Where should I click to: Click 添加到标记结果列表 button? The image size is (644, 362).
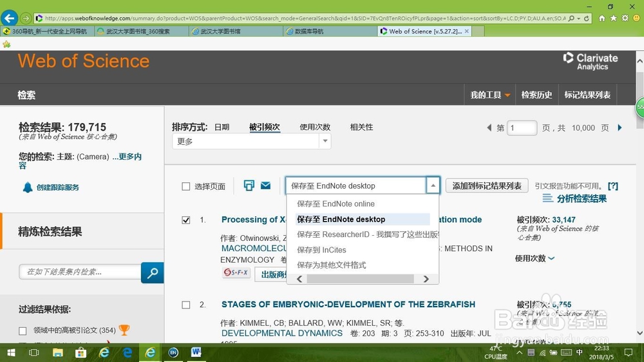click(x=487, y=186)
